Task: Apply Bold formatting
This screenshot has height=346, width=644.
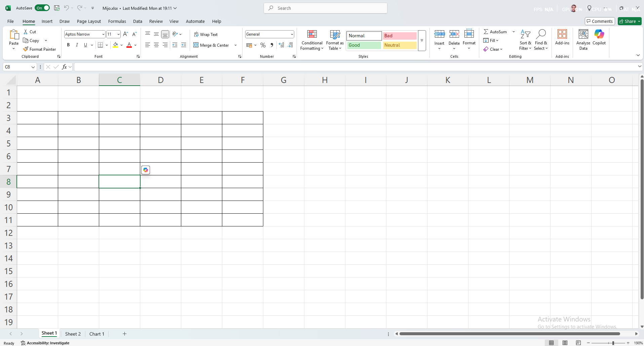Action: pyautogui.click(x=68, y=45)
